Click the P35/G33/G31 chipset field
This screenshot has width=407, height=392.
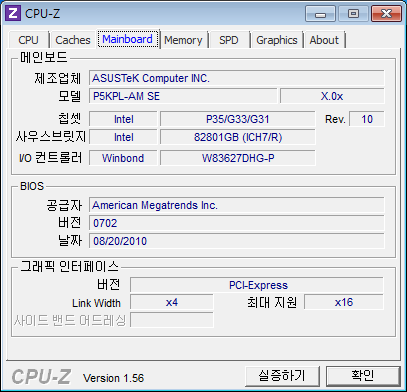click(x=237, y=119)
